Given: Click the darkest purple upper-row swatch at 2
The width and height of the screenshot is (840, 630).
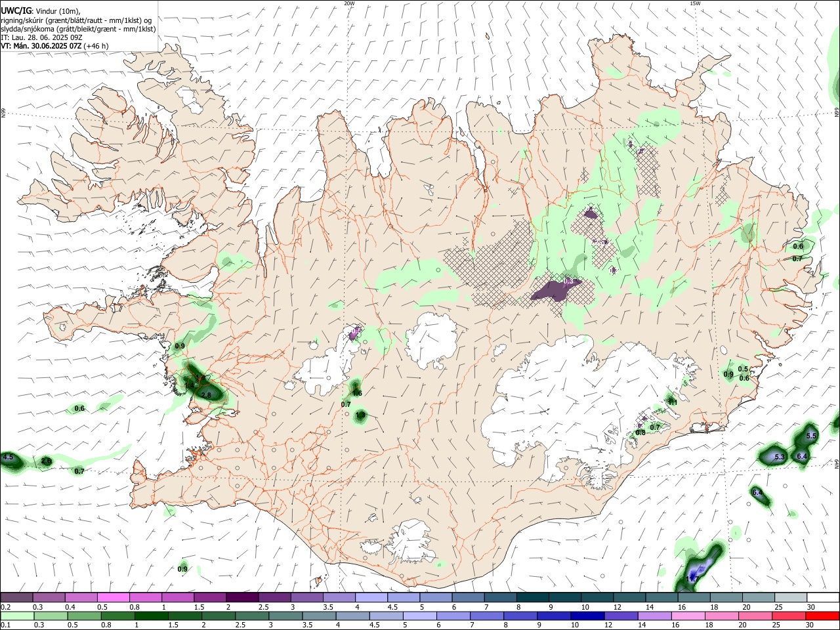Looking at the screenshot, I should click(242, 597).
